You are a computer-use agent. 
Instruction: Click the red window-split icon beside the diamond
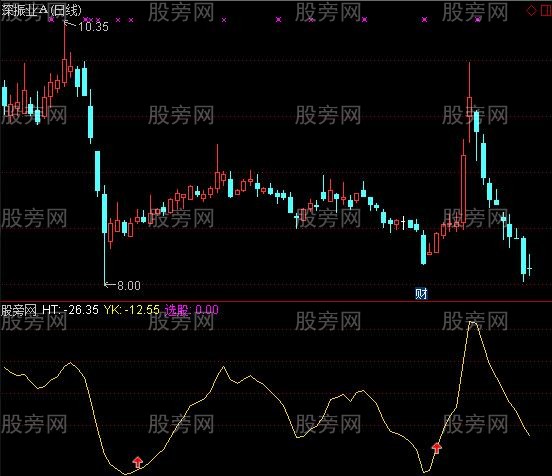(x=545, y=10)
